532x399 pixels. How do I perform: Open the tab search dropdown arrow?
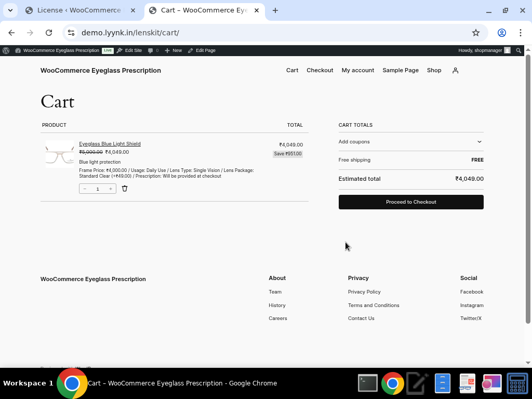click(x=10, y=10)
